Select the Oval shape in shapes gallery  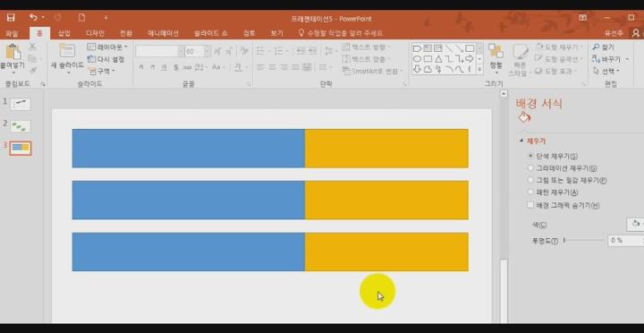417,59
